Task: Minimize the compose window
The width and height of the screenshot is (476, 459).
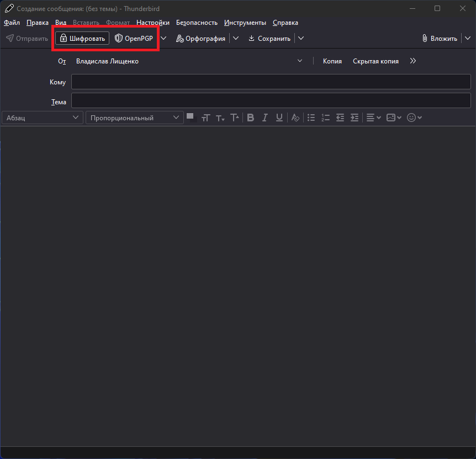Action: [412, 8]
